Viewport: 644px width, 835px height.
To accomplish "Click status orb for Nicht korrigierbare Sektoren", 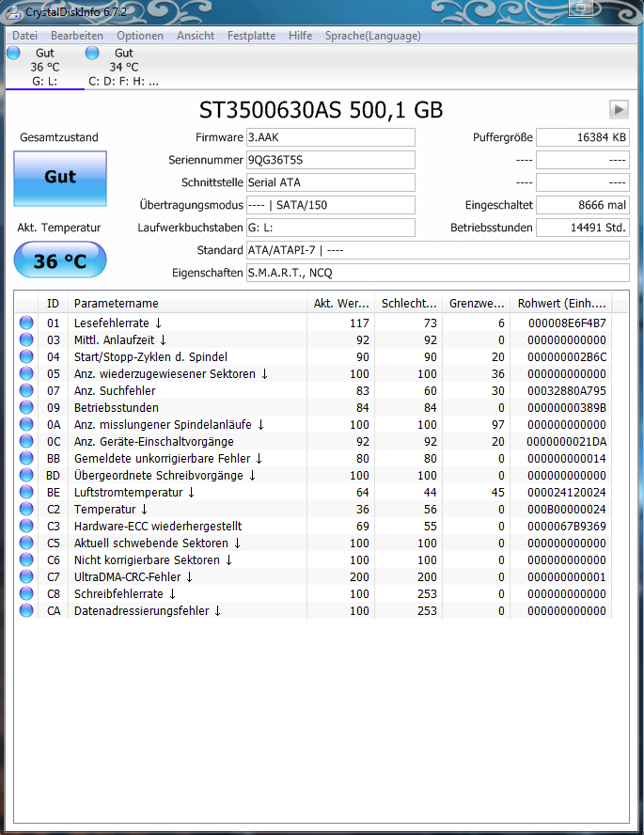I will [26, 559].
